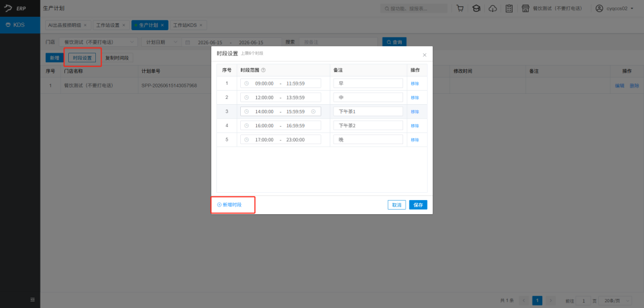Click the 2026-06-15 start date field
Viewport: 644px width, 308px height.
click(210, 42)
